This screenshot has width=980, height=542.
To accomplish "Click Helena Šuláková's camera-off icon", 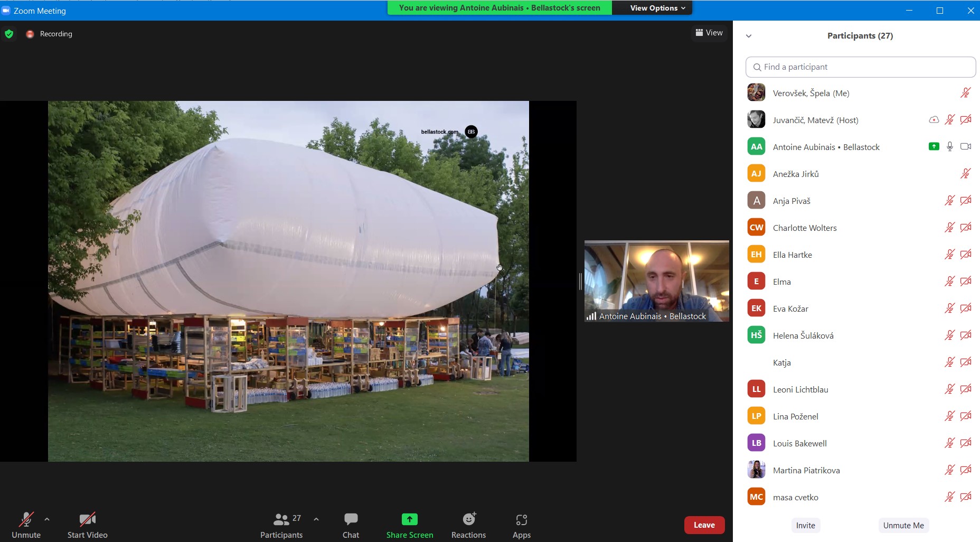I will pos(966,335).
